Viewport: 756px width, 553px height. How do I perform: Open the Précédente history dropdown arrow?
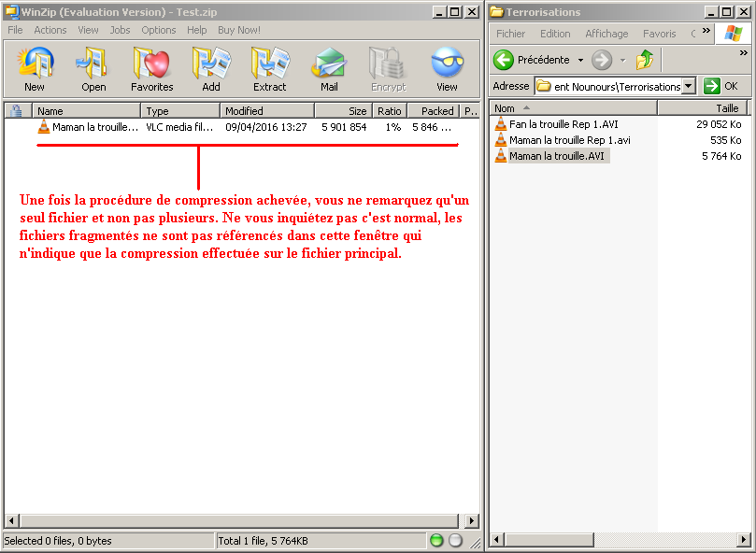[580, 60]
